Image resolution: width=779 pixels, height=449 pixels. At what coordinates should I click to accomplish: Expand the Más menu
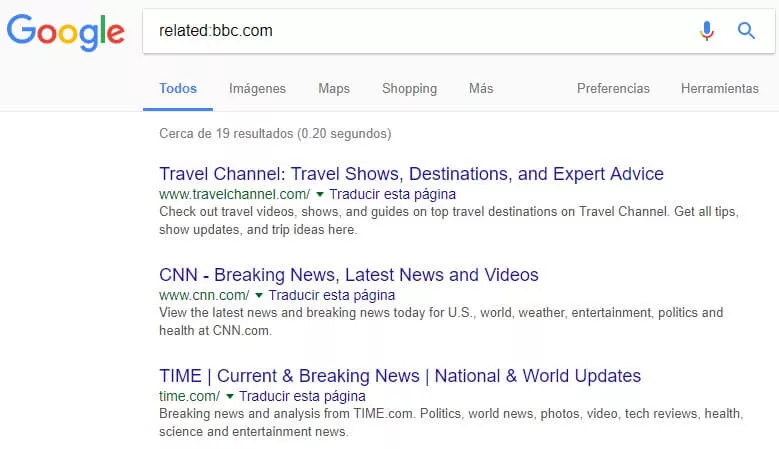(x=481, y=88)
